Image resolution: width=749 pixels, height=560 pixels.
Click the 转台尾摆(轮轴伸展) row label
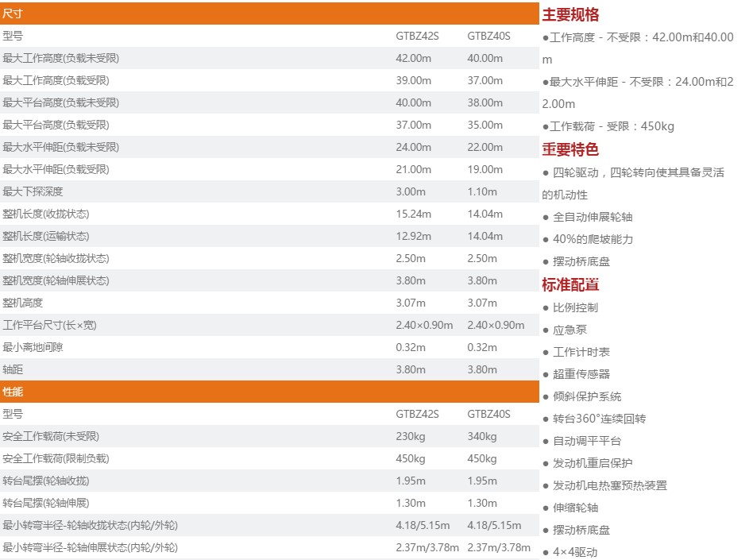tap(46, 503)
